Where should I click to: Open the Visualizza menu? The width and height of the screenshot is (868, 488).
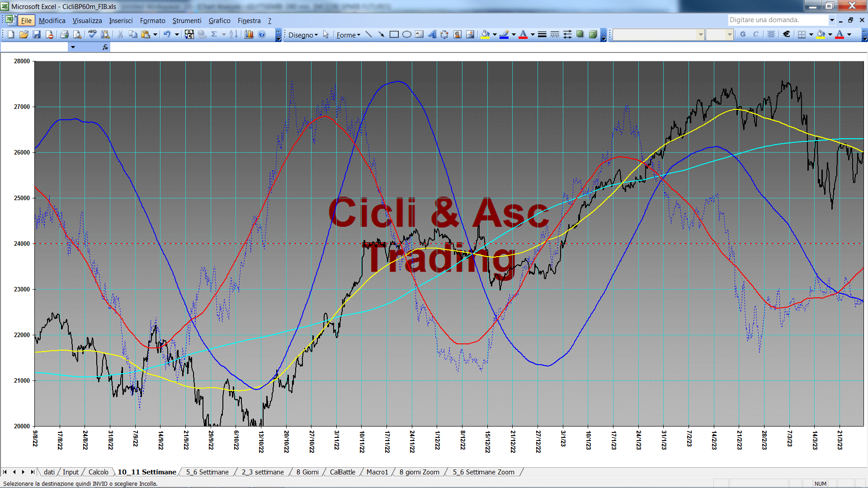click(87, 20)
